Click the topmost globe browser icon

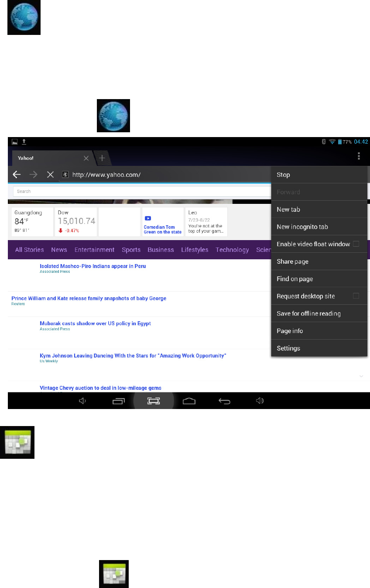click(x=24, y=17)
